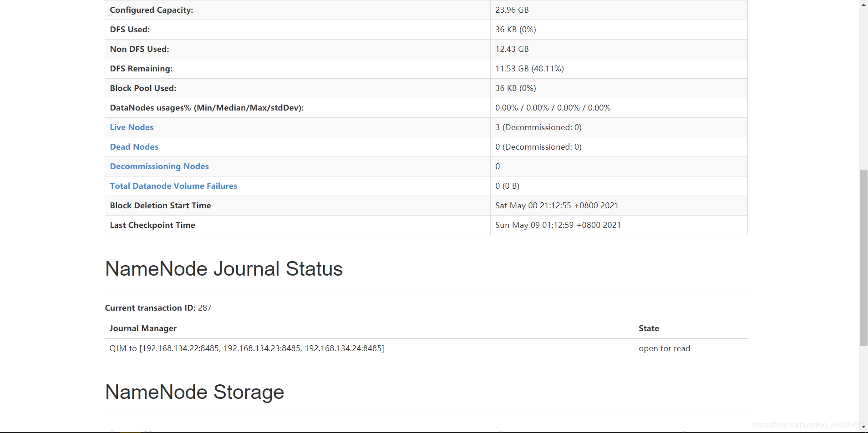
Task: Select the 'Configured Capacity:' label
Action: tap(152, 10)
